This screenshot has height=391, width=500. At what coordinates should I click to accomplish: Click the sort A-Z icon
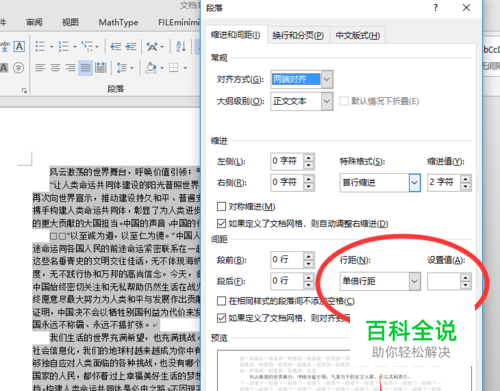pos(181,46)
